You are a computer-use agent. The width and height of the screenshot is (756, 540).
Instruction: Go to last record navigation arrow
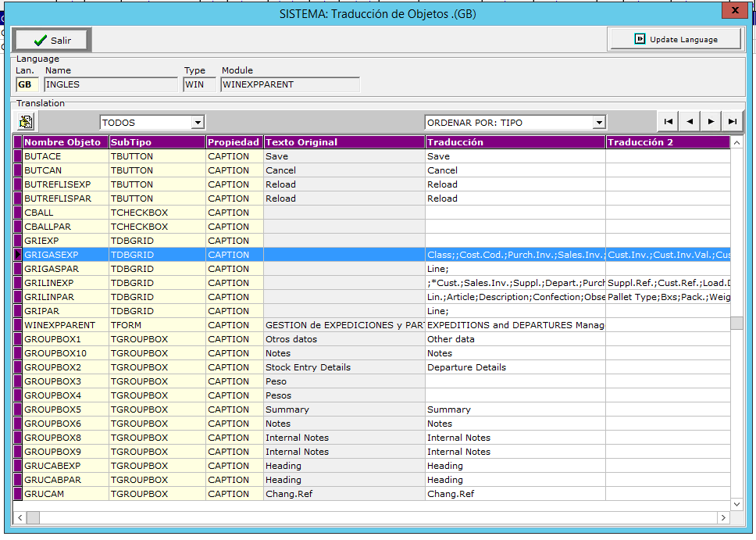(732, 122)
